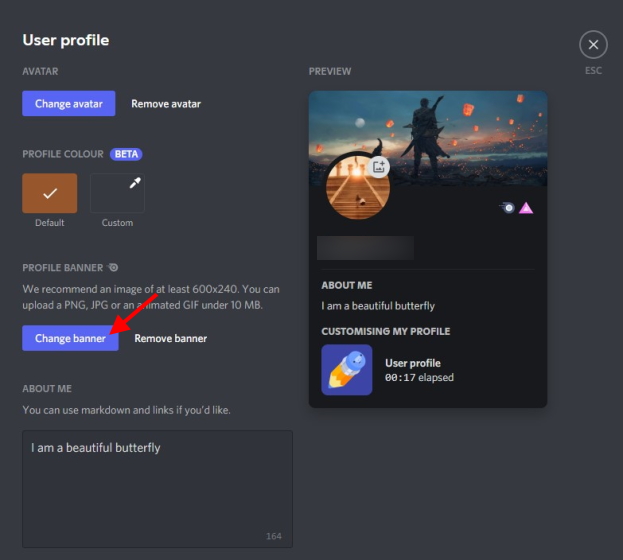Close settings with the X button

click(593, 45)
